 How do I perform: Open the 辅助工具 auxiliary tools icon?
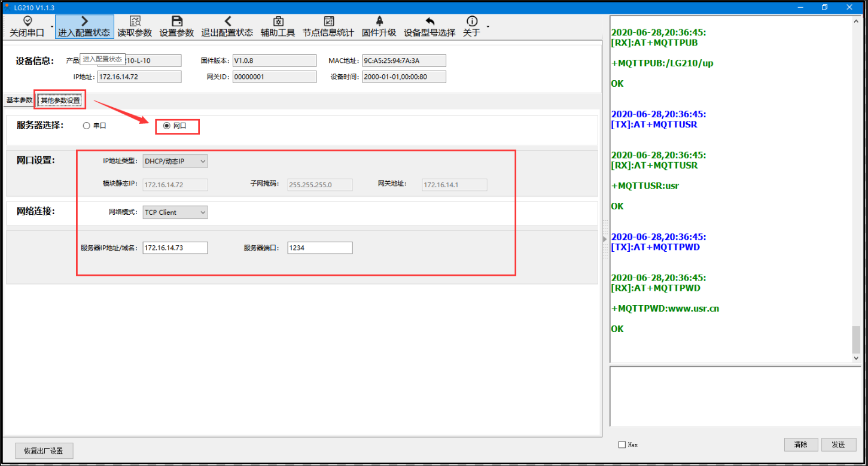pyautogui.click(x=278, y=22)
